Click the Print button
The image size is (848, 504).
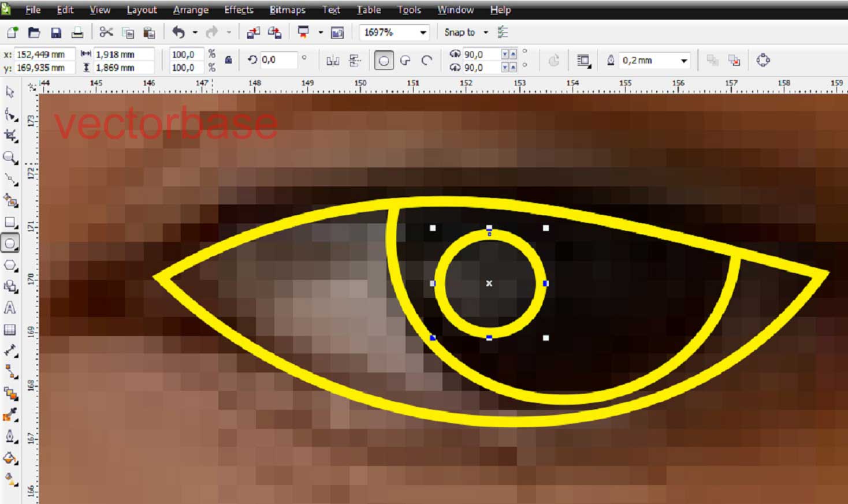(78, 32)
